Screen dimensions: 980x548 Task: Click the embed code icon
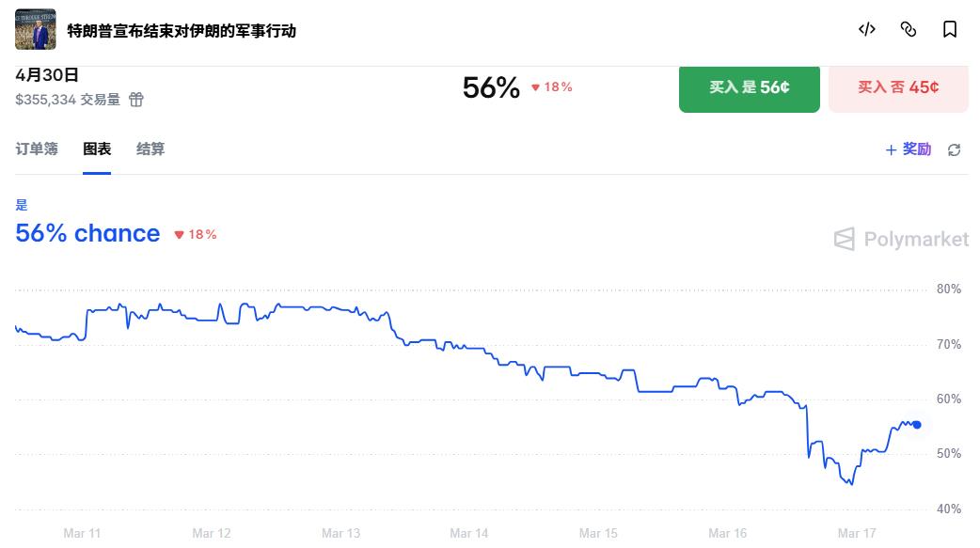click(867, 29)
